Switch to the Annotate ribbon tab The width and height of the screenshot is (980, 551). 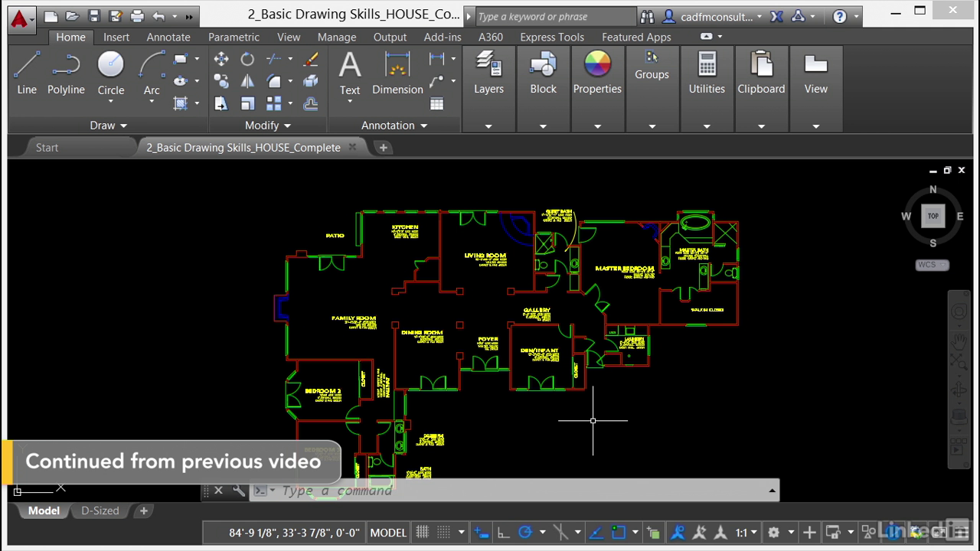click(x=168, y=37)
